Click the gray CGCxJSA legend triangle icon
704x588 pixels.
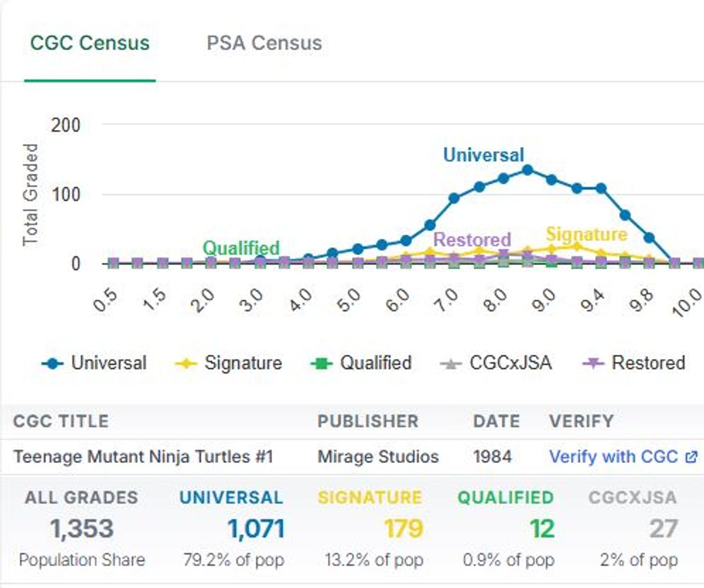point(451,364)
